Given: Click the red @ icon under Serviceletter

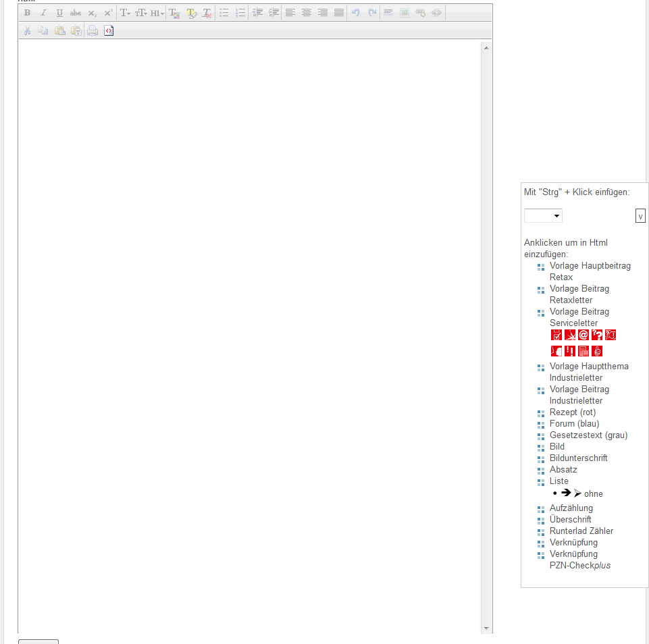Looking at the screenshot, I should tap(583, 335).
